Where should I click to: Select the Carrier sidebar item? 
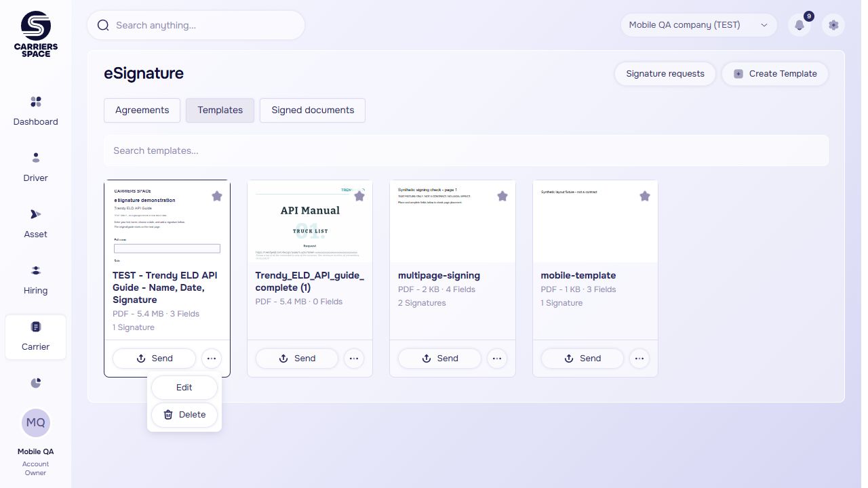coord(35,337)
